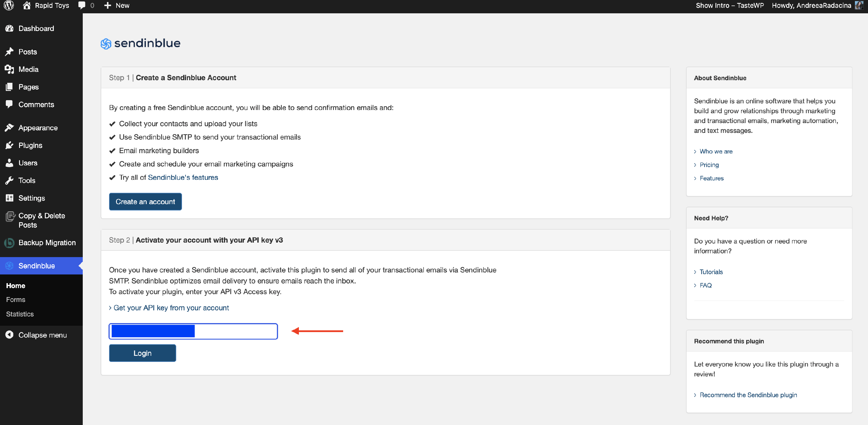Open Plugins via the plug icon
868x425 pixels.
10,145
